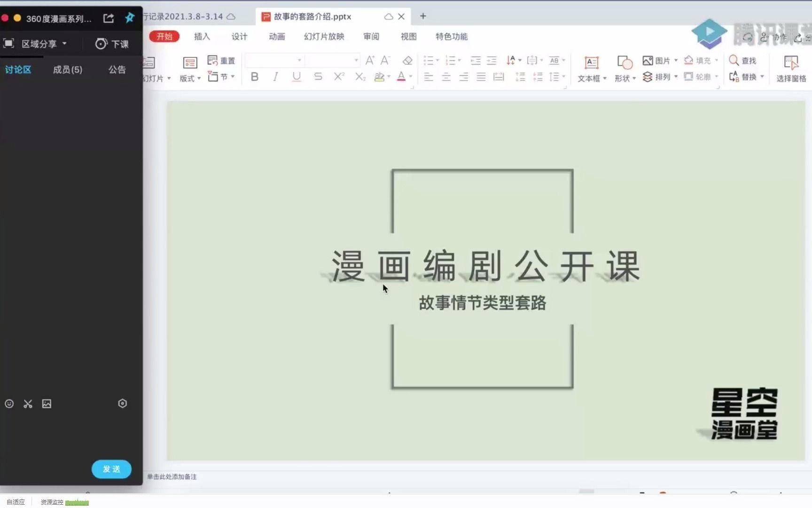The width and height of the screenshot is (812, 508).
Task: Align text right
Action: pos(464,77)
